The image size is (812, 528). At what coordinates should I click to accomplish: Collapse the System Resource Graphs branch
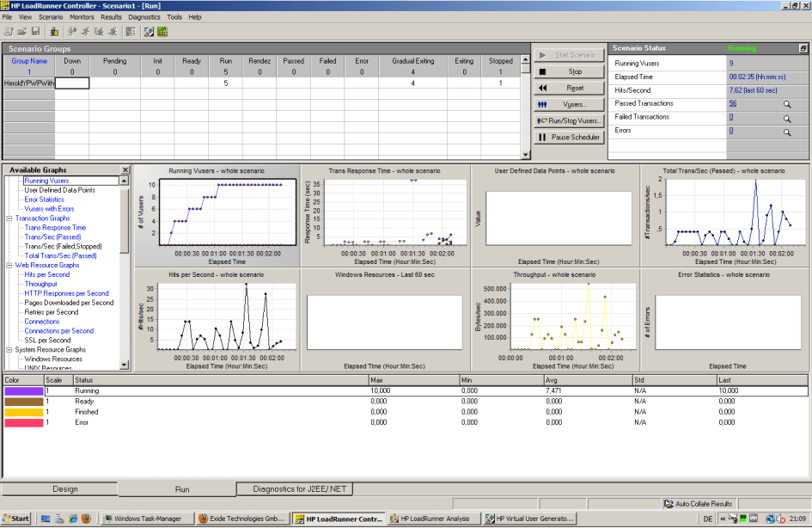(8, 349)
